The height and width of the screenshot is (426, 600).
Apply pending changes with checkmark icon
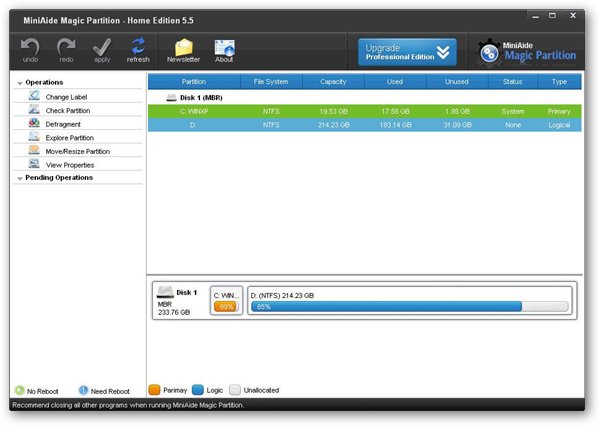[102, 50]
